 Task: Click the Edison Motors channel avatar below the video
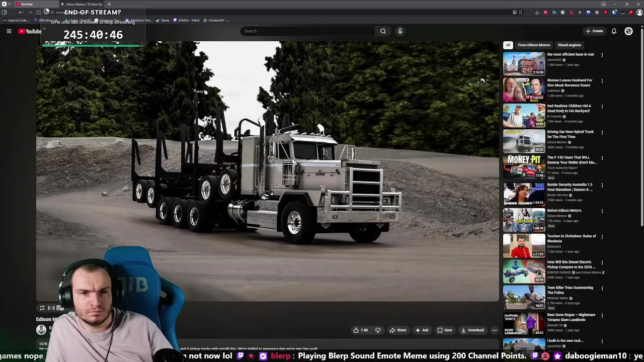tap(41, 330)
